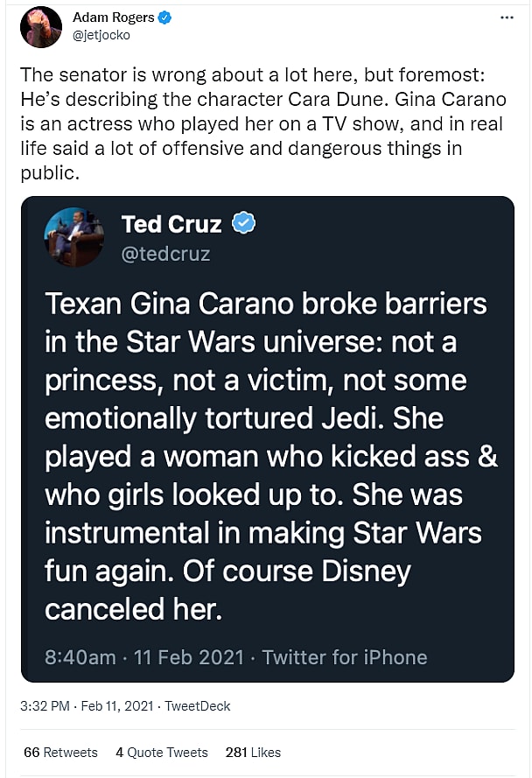Click Twitter for iPhone label in quoted tweet

pyautogui.click(x=345, y=656)
